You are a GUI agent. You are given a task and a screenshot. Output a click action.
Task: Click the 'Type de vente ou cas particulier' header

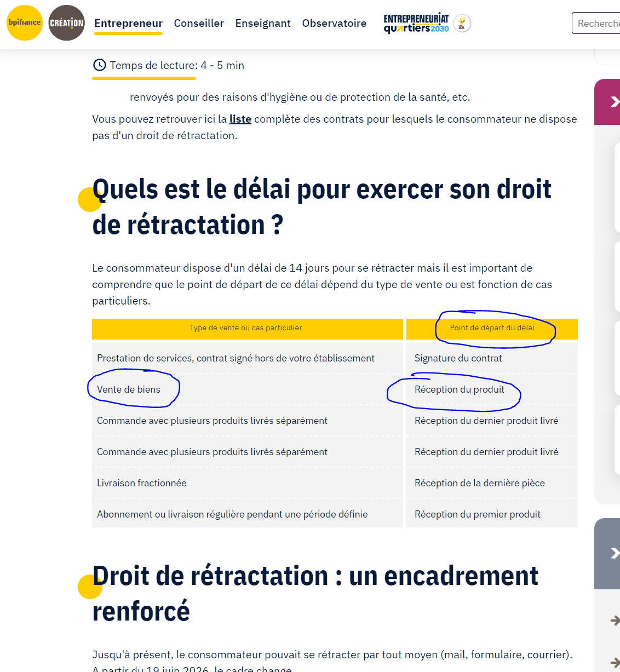point(248,328)
